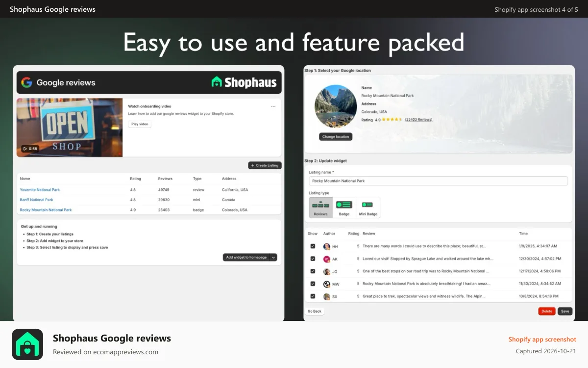
Task: Uncheck Show for SX's review
Action: [313, 296]
